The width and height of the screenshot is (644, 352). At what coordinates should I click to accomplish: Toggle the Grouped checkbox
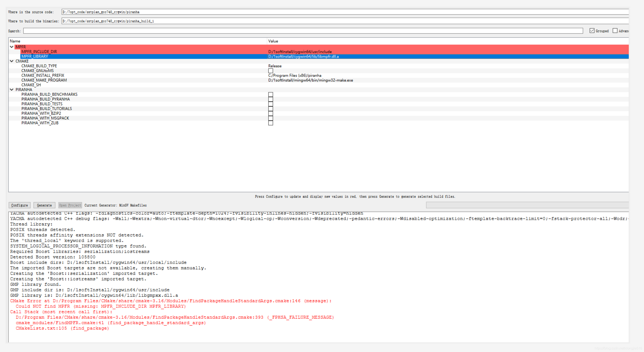click(592, 30)
